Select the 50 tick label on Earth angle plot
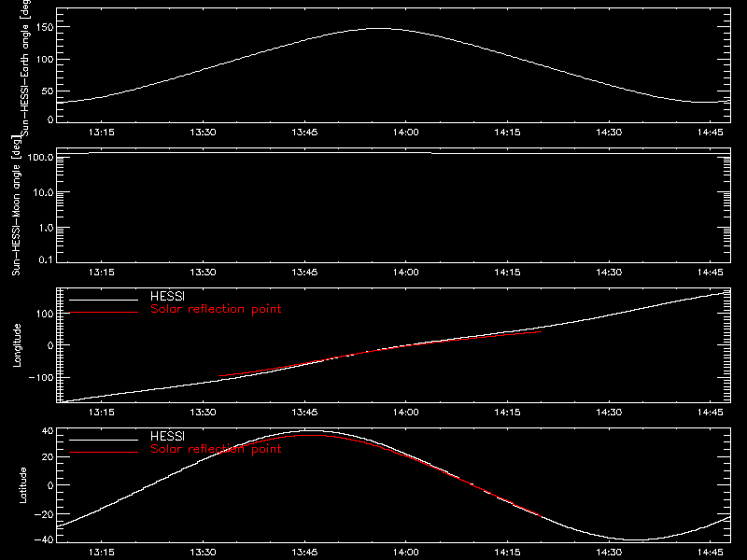This screenshot has width=747, height=560. click(x=48, y=91)
